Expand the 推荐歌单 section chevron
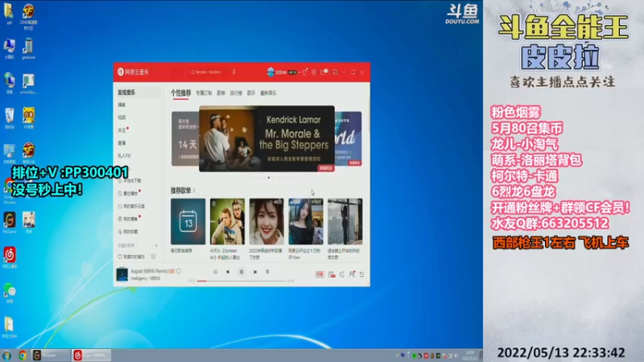 click(x=194, y=191)
